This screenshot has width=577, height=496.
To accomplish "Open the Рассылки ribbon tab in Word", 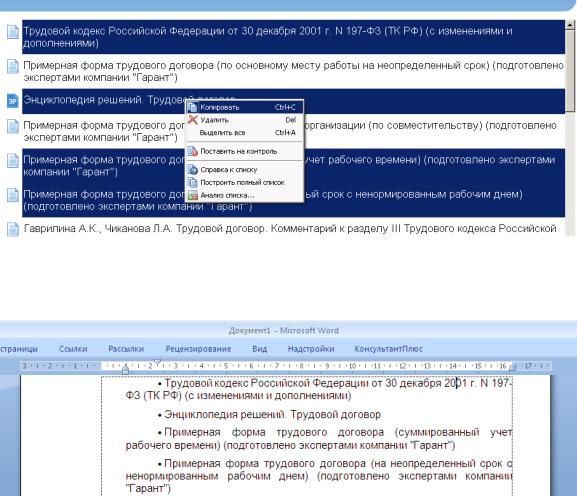I will pos(126,349).
